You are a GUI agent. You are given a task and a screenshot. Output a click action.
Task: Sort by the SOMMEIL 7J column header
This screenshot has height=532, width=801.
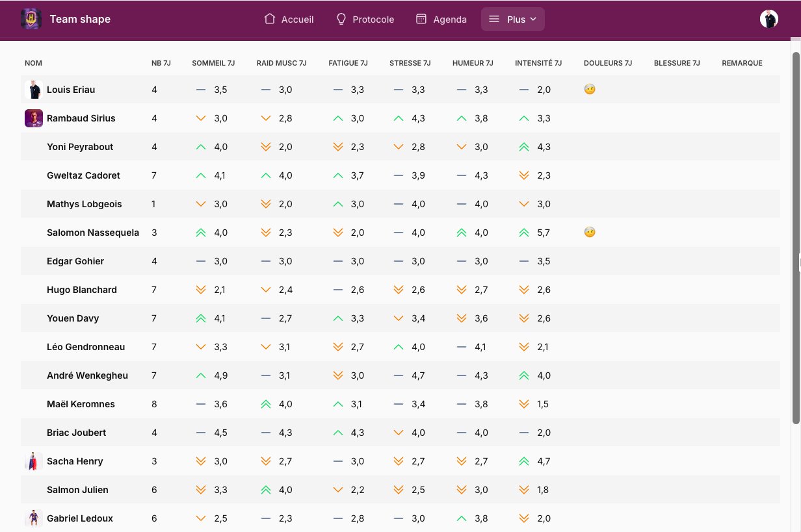[213, 63]
